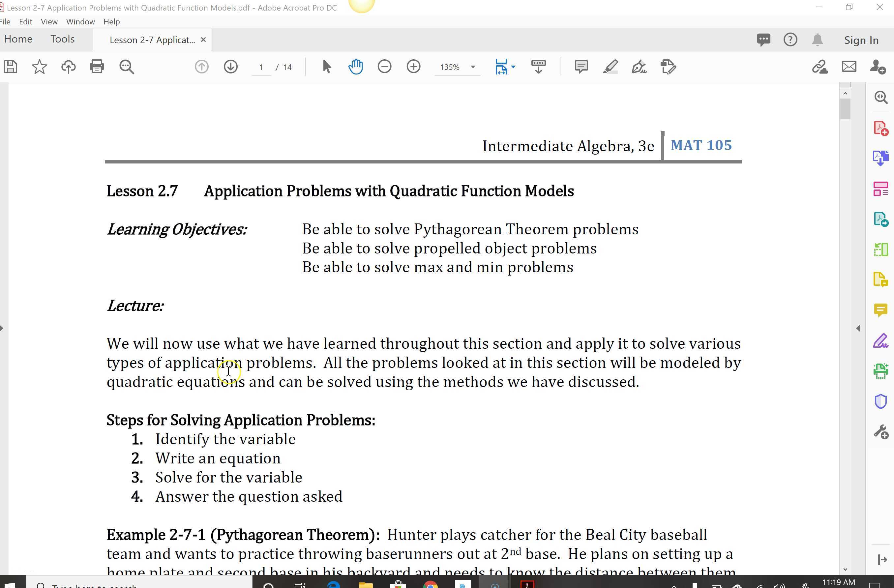
Task: Click the Zoom out minus button
Action: point(384,67)
